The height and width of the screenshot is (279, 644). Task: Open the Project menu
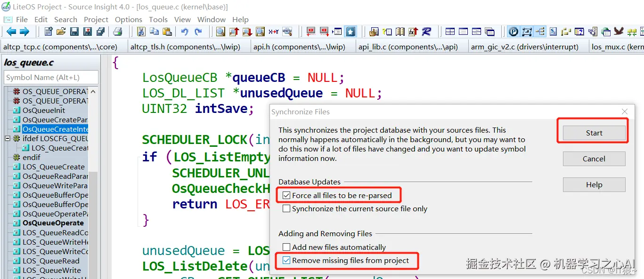(96, 19)
